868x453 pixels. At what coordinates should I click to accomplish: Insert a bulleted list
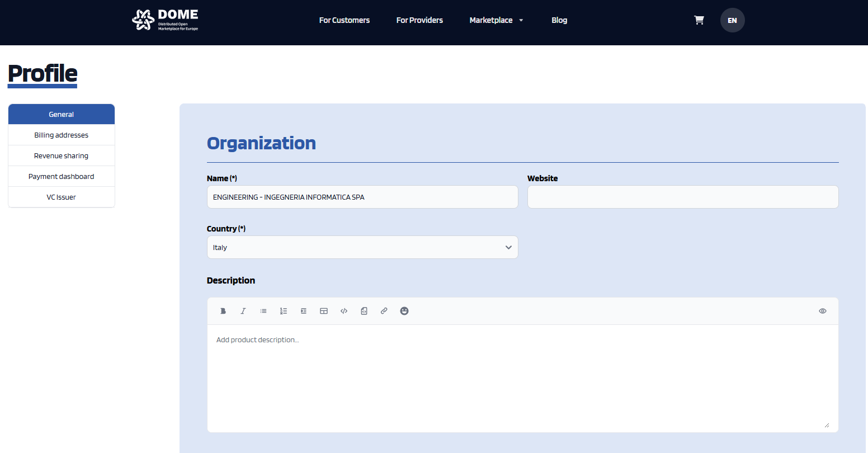pos(263,311)
